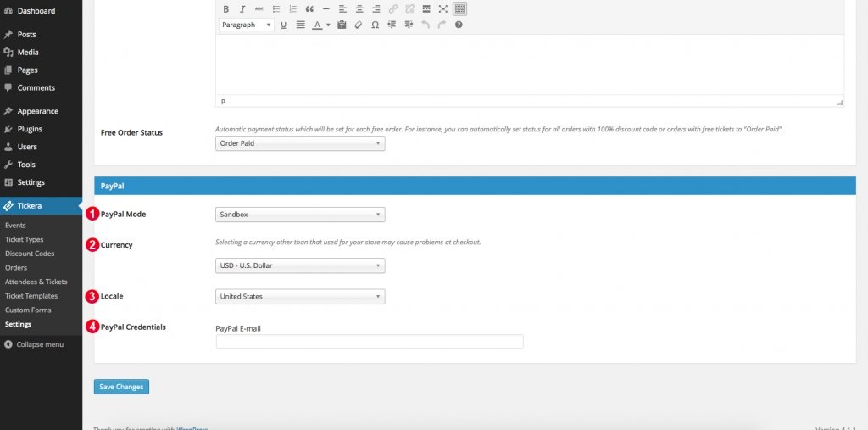Apply italic formatting in the editor toolbar
The width and height of the screenshot is (868, 430).
coord(242,9)
